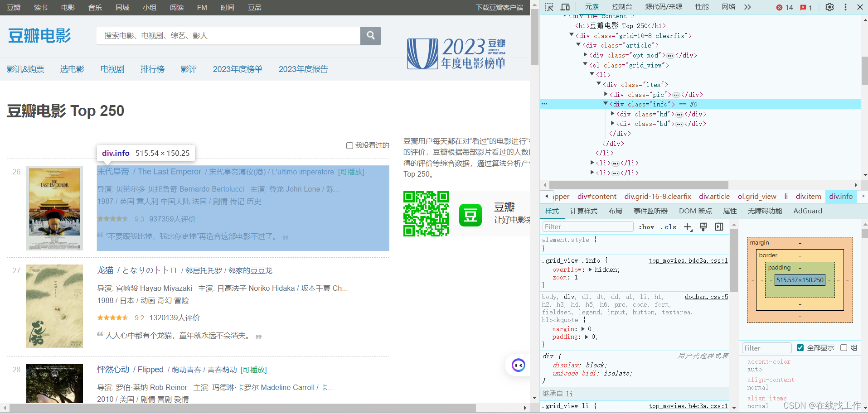
Task: Uncheck the 全部显示 checkbox
Action: pyautogui.click(x=800, y=348)
